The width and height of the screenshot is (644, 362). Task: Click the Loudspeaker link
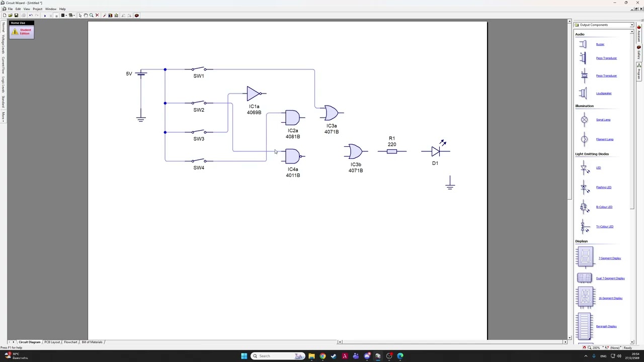click(604, 93)
